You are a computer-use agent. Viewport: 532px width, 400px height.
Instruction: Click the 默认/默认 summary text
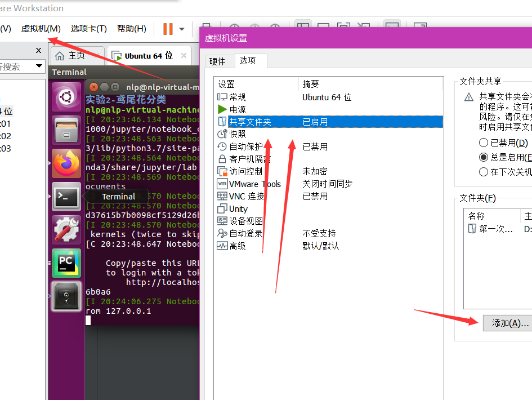tap(321, 246)
